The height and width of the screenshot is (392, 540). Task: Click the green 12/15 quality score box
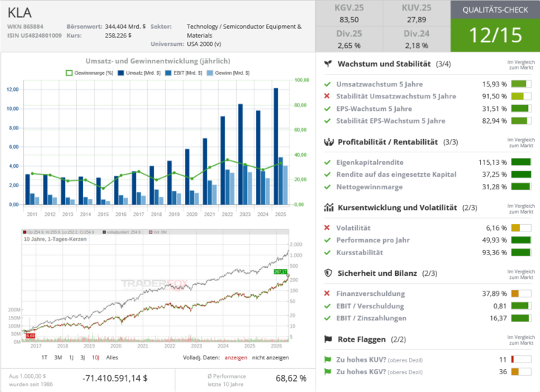(495, 36)
